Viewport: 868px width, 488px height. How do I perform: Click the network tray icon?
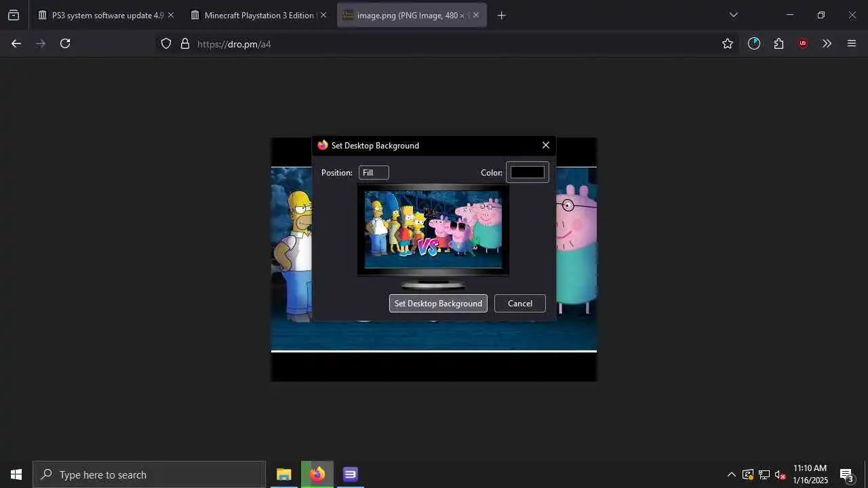[764, 474]
